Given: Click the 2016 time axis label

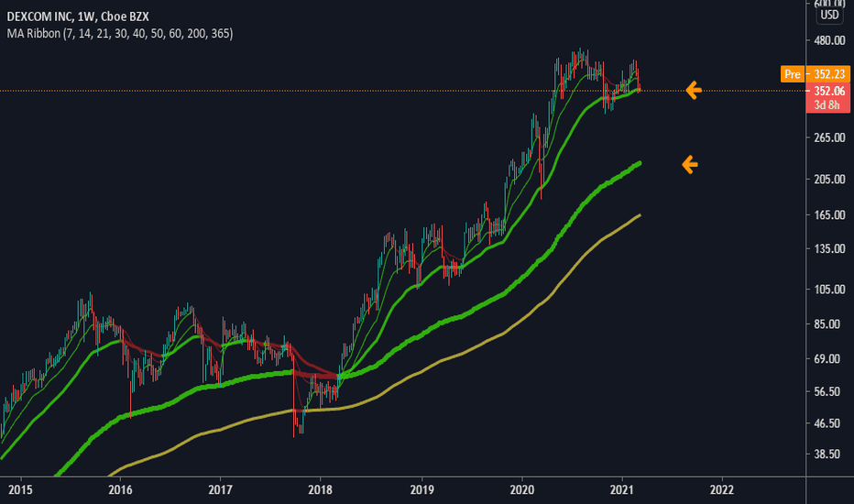Looking at the screenshot, I should tap(120, 490).
